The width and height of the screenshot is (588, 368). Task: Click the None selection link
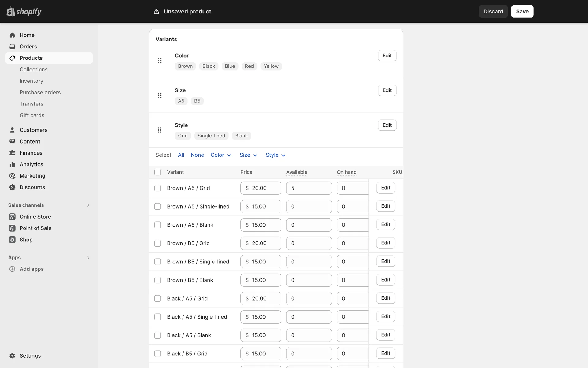pos(197,155)
